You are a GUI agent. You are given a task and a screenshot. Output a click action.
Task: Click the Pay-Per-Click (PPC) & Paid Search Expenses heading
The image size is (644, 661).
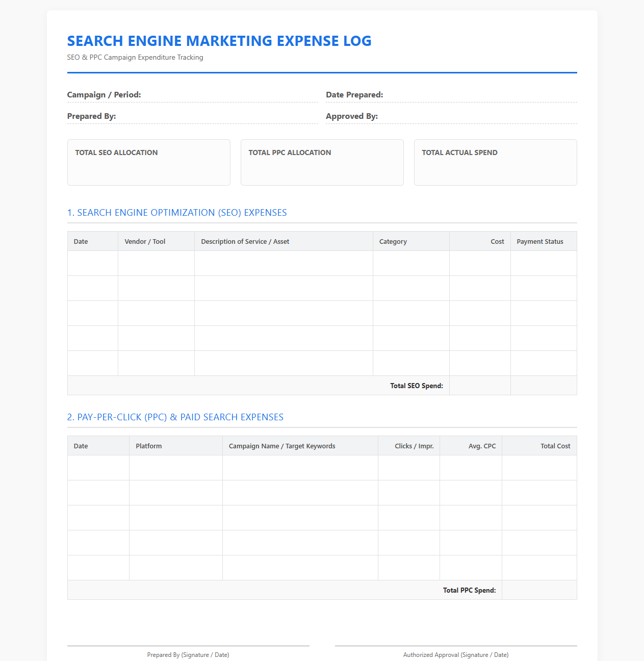click(175, 417)
